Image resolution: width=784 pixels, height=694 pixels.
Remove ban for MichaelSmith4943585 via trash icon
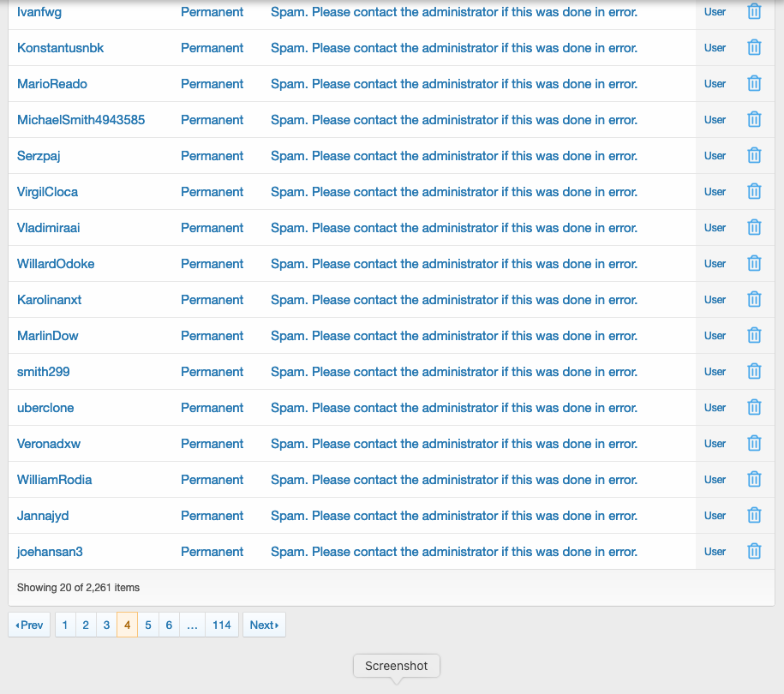(x=754, y=120)
